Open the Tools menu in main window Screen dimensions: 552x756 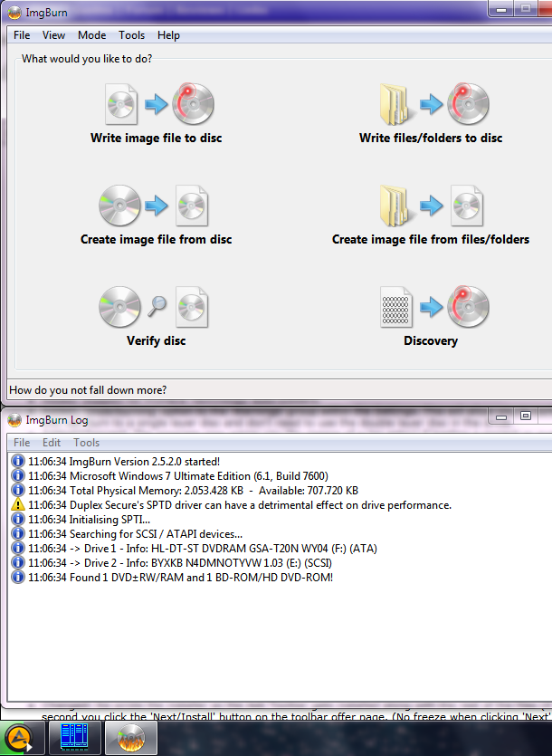coord(131,35)
